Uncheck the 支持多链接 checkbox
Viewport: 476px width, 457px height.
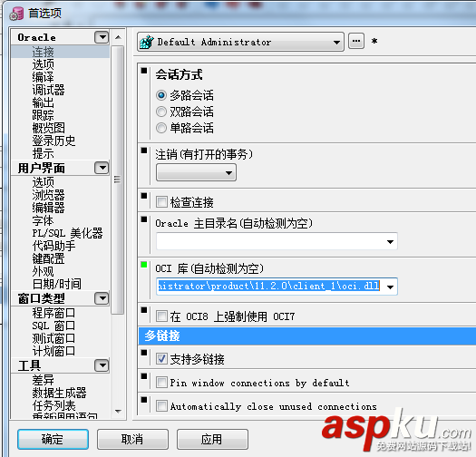pos(161,359)
